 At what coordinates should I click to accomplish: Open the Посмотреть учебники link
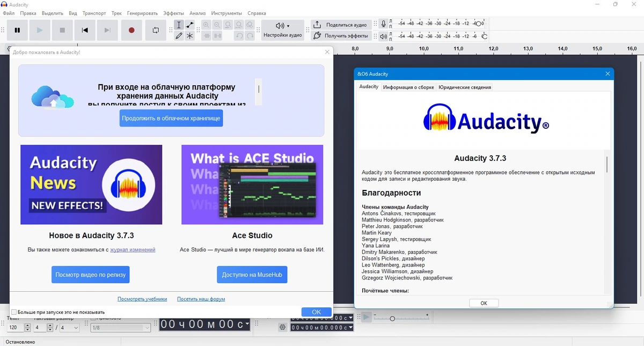[142, 299]
